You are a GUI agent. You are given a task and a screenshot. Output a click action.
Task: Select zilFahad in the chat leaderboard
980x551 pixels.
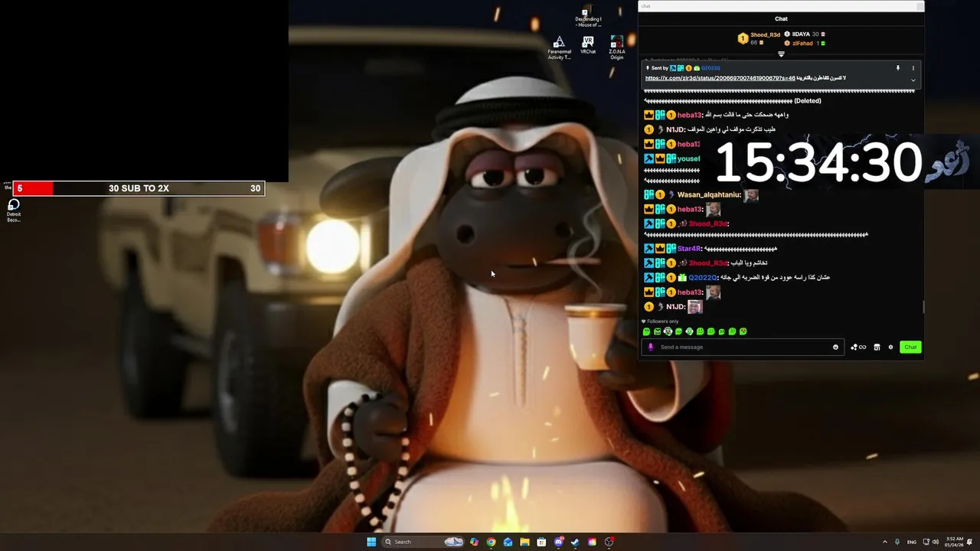pyautogui.click(x=802, y=44)
